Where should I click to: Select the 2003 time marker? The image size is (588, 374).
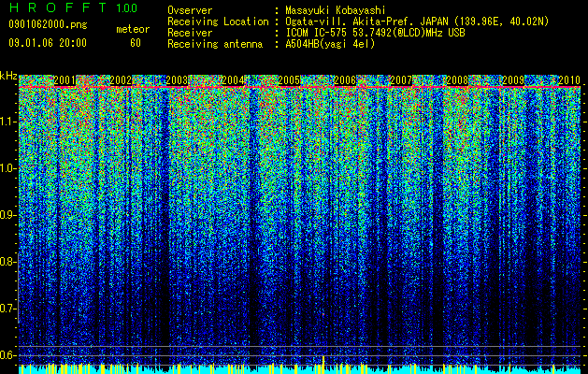(177, 80)
